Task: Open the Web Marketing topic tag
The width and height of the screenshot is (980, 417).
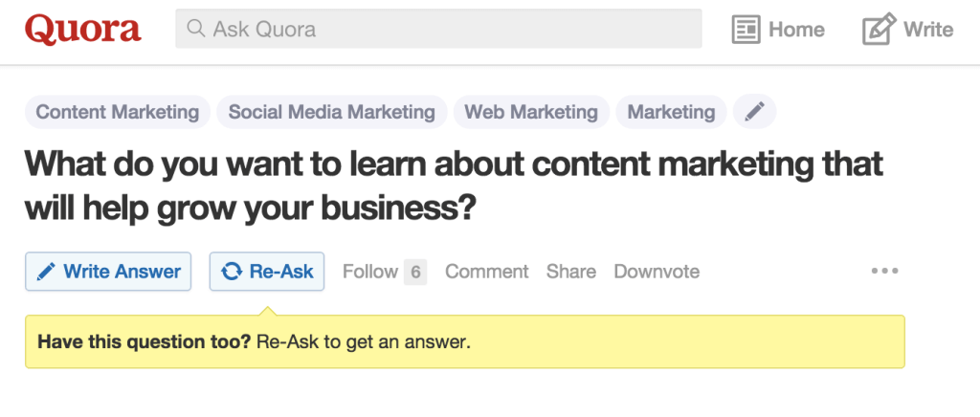Action: click(531, 112)
